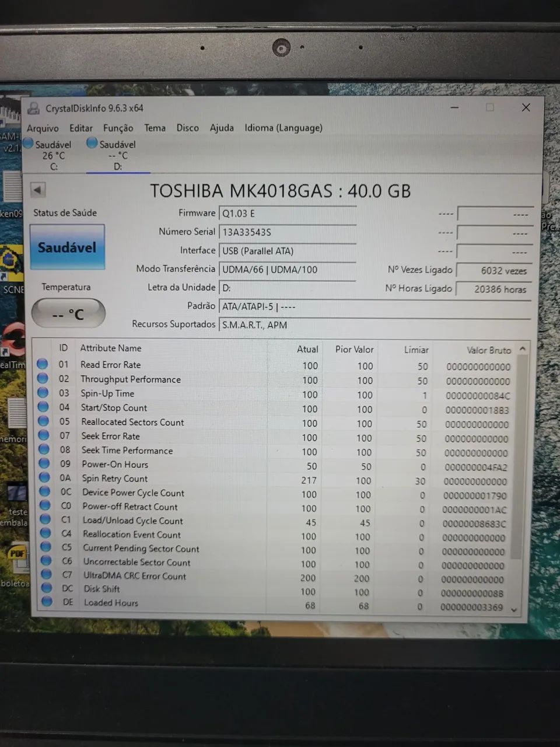The width and height of the screenshot is (560, 747).
Task: Click the serial number field 13A33543S
Action: [288, 232]
